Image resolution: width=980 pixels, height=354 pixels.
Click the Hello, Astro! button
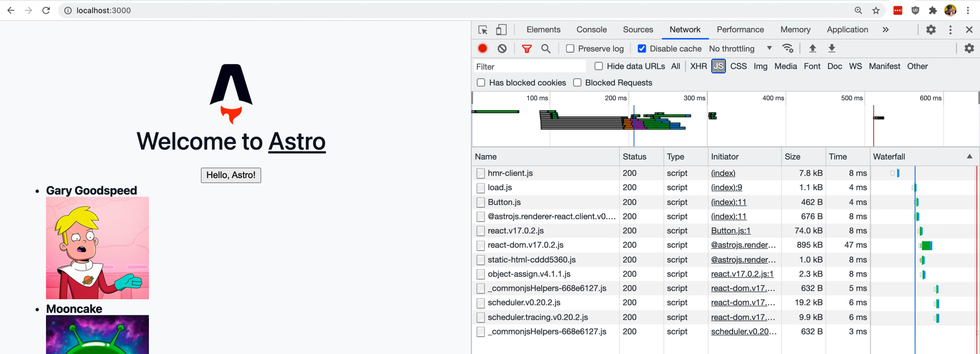click(231, 175)
